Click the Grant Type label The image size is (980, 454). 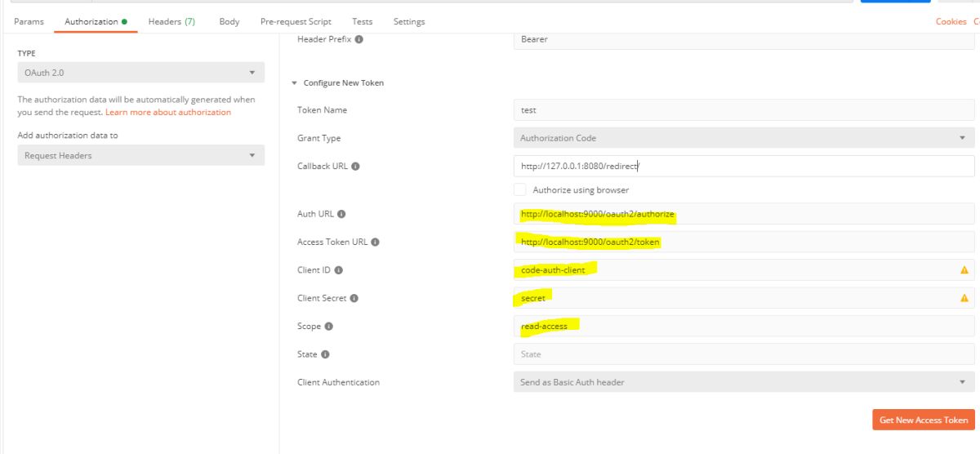[x=319, y=138]
